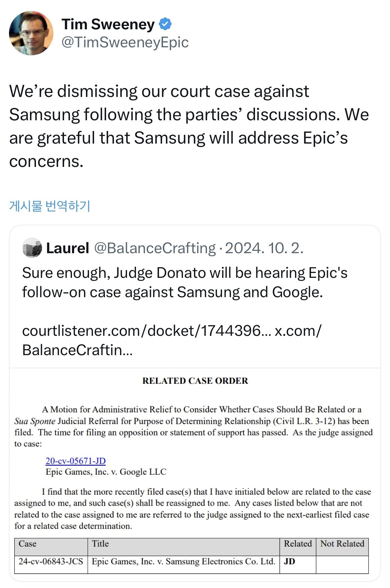
Task: Click Laurel's display name in the quoted post
Action: click(68, 248)
